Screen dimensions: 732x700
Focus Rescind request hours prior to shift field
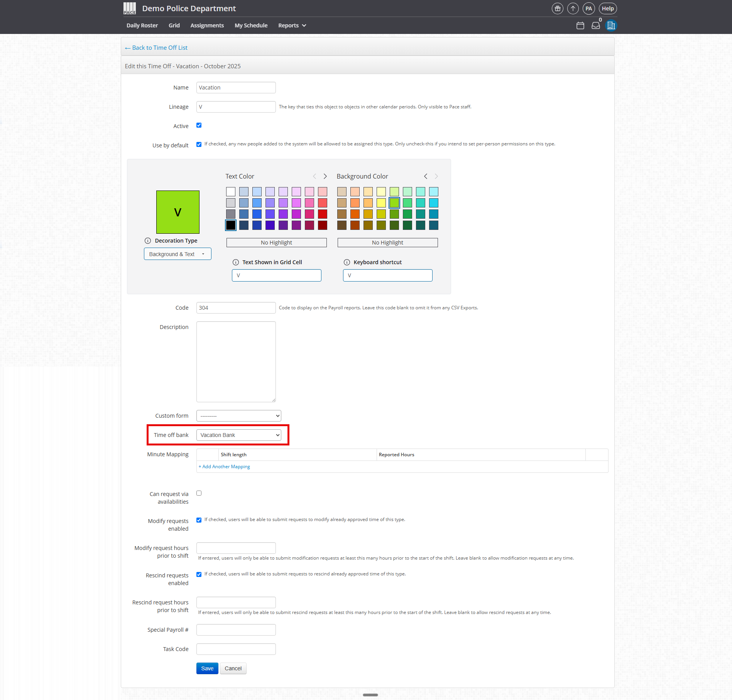(x=236, y=602)
